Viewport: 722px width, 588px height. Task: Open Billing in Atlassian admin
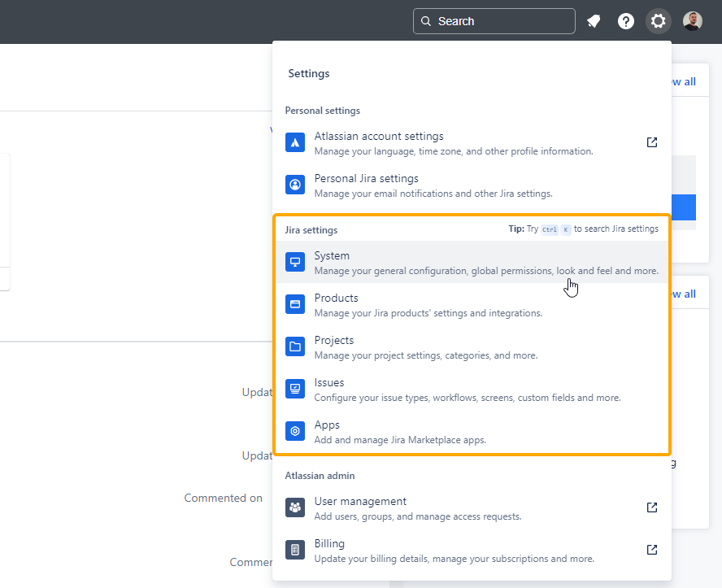coord(472,551)
